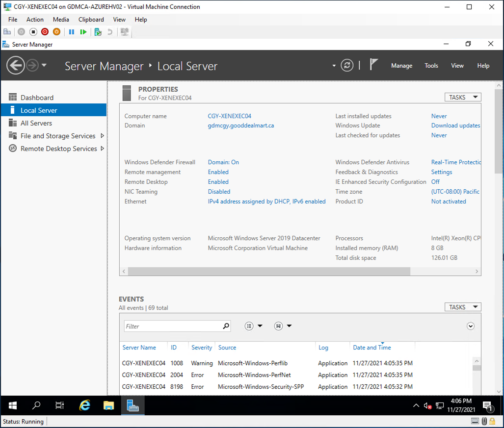Open the VM Connection File menu
This screenshot has height=428, width=504.
[13, 20]
